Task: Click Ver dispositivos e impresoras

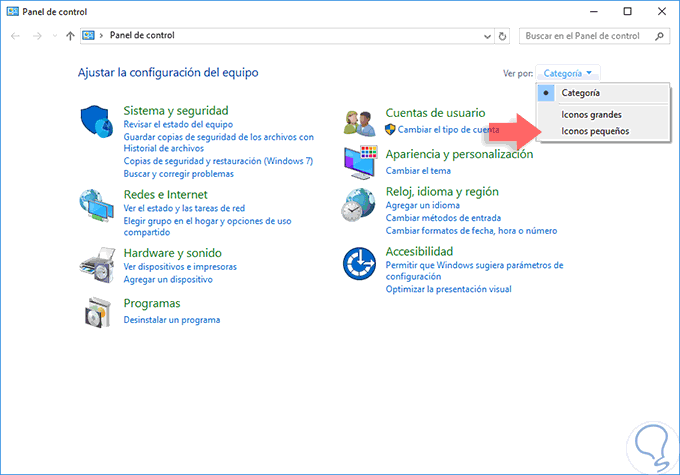Action: [180, 267]
